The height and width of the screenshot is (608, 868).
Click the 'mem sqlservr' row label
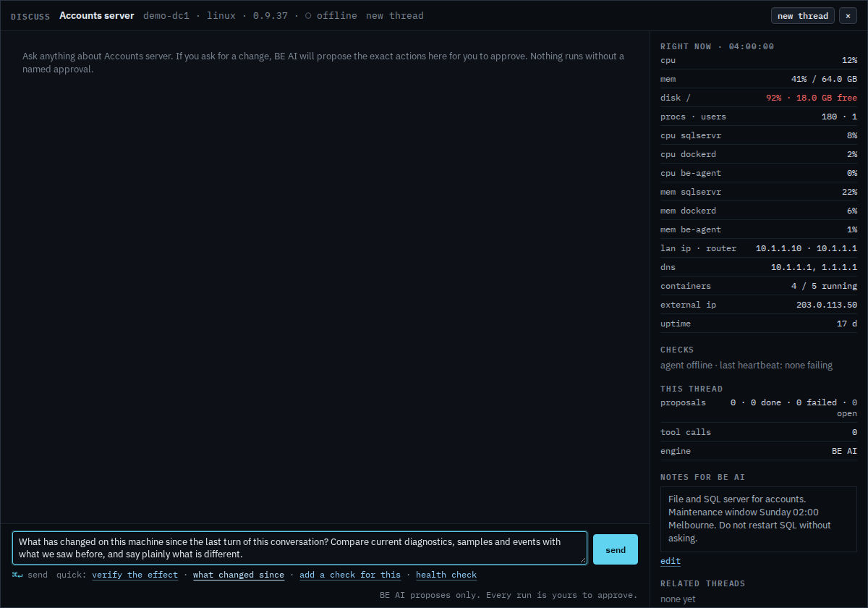pos(691,192)
